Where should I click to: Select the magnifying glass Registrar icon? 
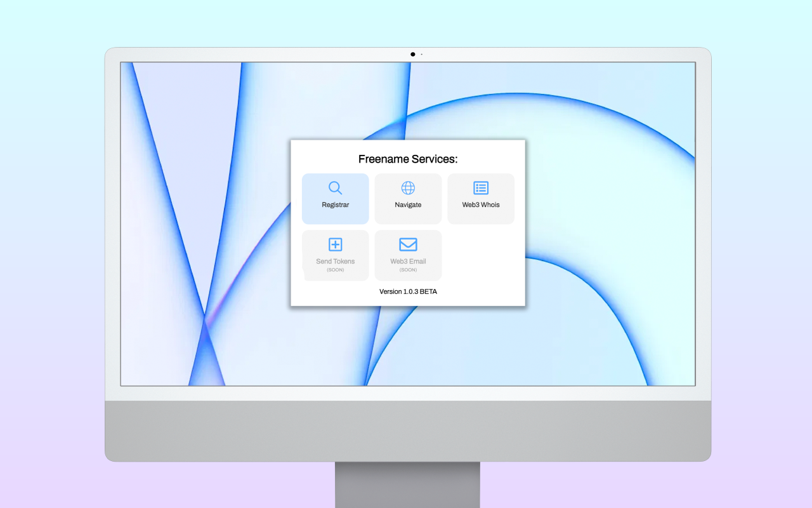tap(335, 188)
